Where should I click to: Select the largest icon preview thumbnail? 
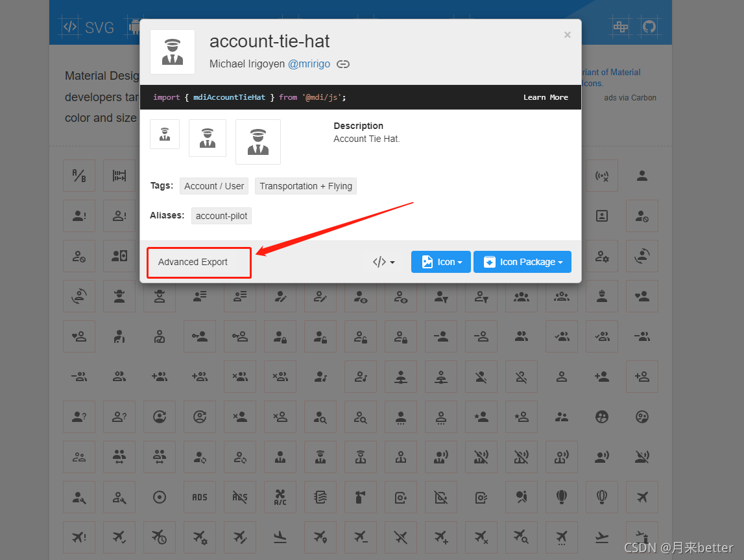click(x=258, y=142)
